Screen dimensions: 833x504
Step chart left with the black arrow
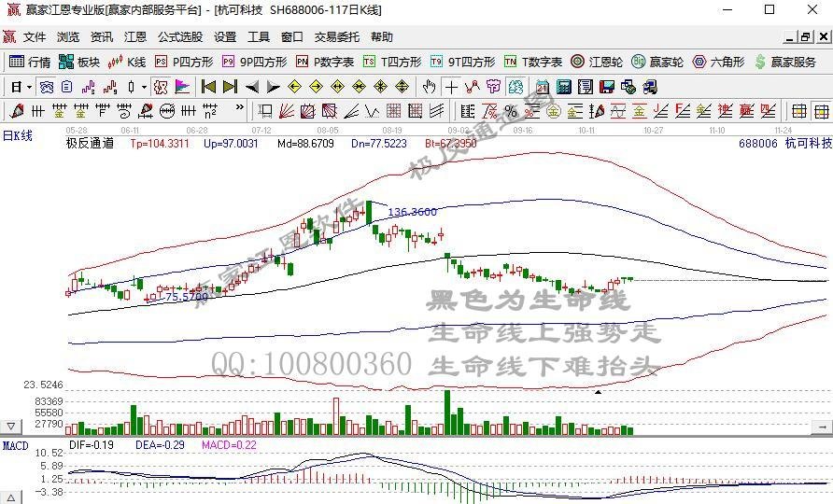click(x=252, y=87)
